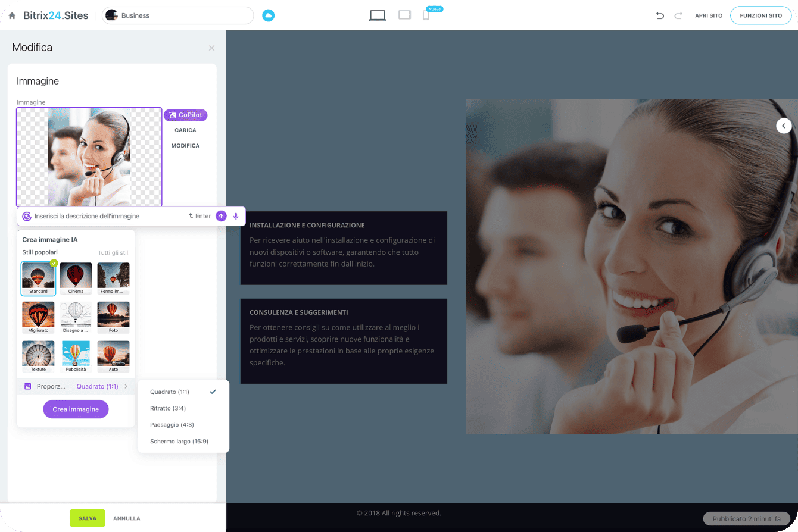Image resolution: width=798 pixels, height=532 pixels.
Task: Click the image description input field
Action: 107,216
